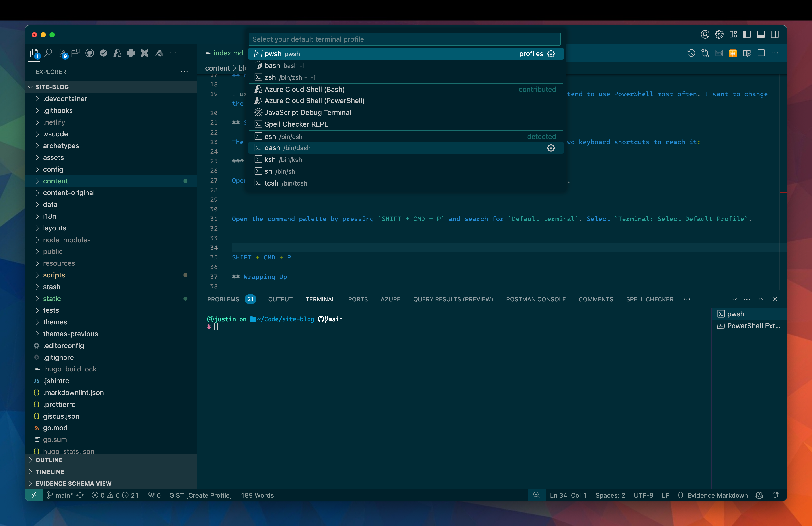Select zsh terminal profile
This screenshot has width=812, height=526.
[x=270, y=77]
